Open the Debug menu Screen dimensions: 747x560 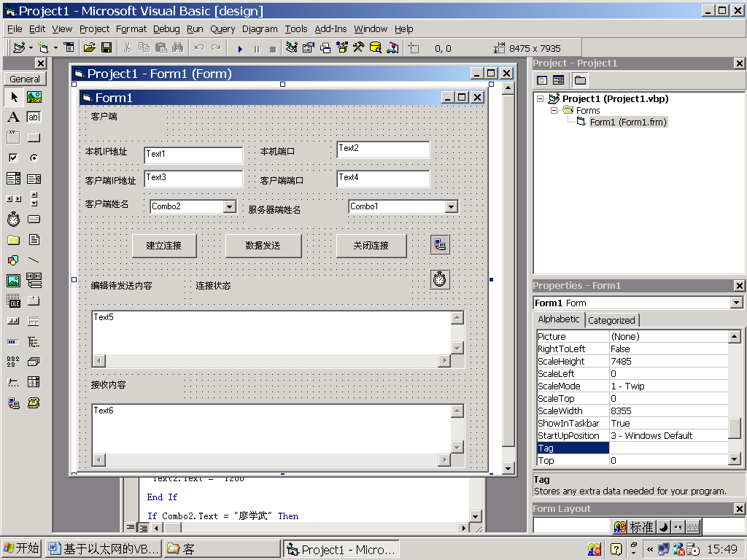(166, 29)
